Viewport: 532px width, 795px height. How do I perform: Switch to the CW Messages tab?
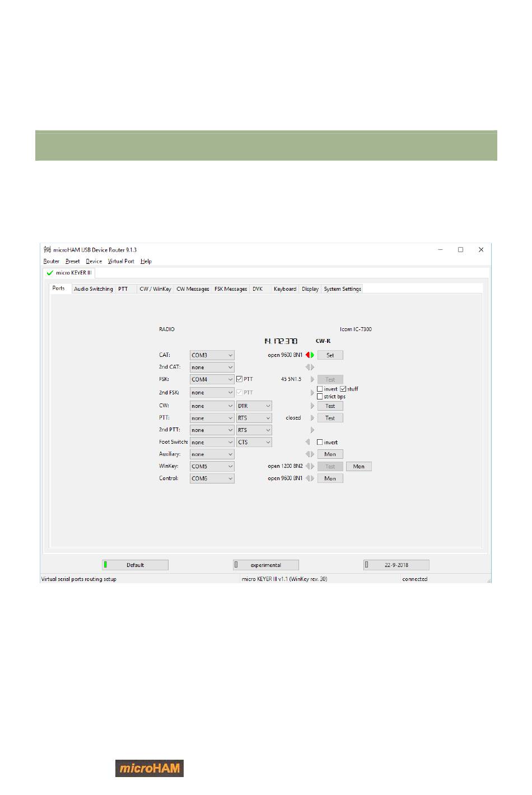pos(193,289)
